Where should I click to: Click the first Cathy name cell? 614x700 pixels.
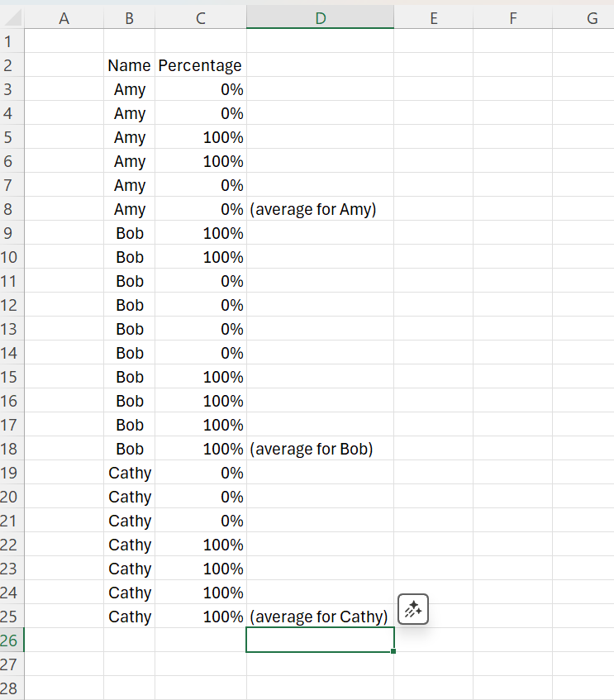click(129, 473)
